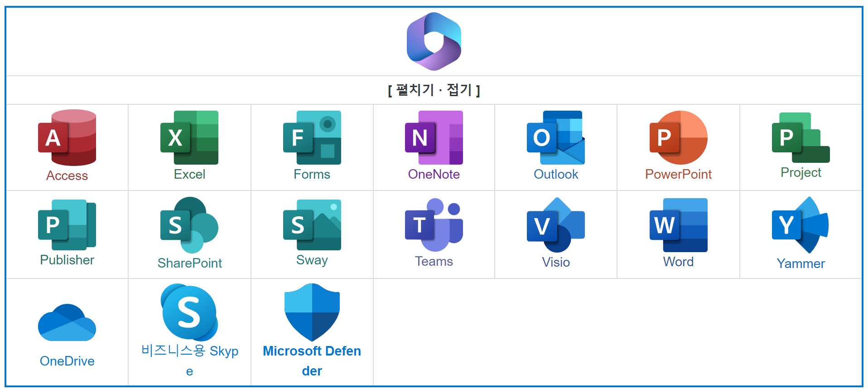The height and width of the screenshot is (390, 868).
Task: Follow the Access text link
Action: pos(67,175)
